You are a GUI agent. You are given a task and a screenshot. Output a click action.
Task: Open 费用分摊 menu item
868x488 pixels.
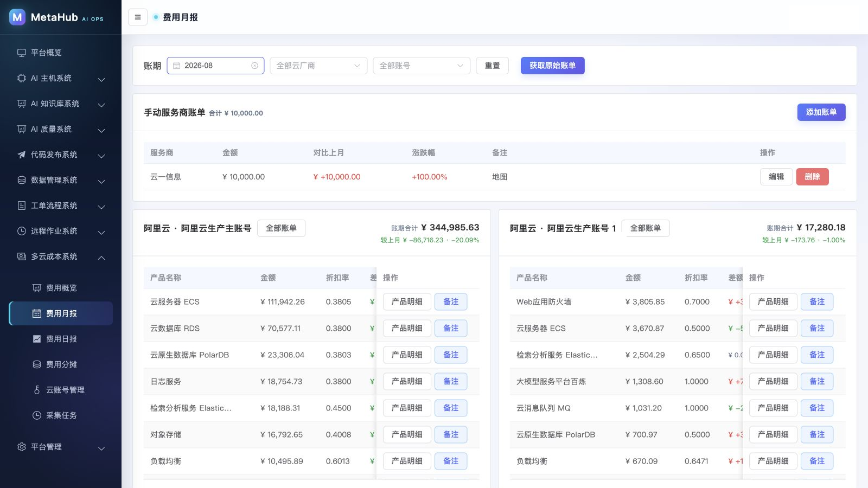[61, 364]
